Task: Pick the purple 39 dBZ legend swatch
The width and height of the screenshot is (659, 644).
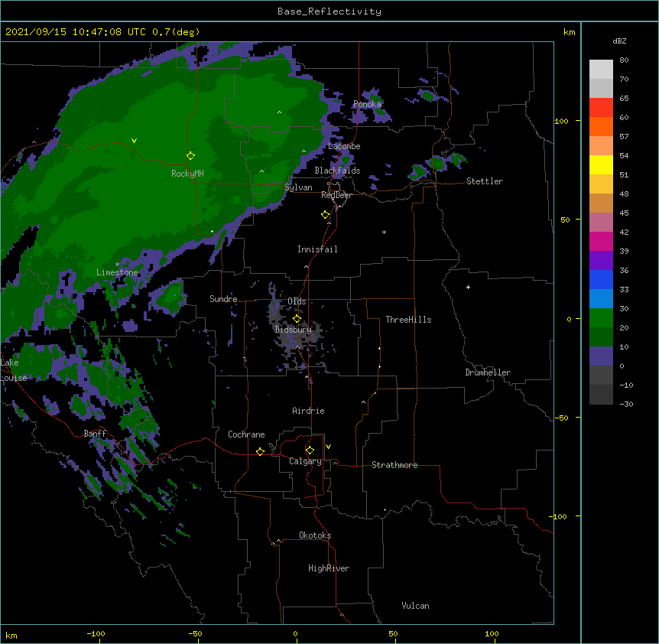Action: tap(601, 261)
